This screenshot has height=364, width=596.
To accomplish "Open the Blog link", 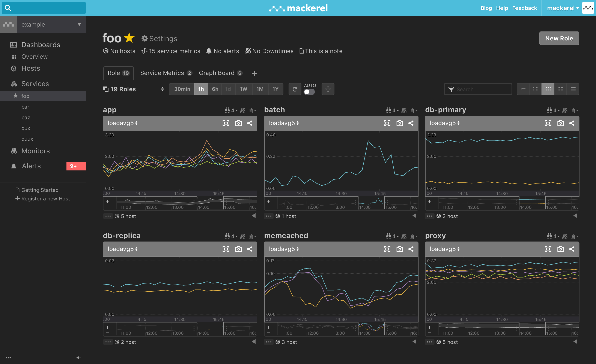I will pyautogui.click(x=486, y=8).
